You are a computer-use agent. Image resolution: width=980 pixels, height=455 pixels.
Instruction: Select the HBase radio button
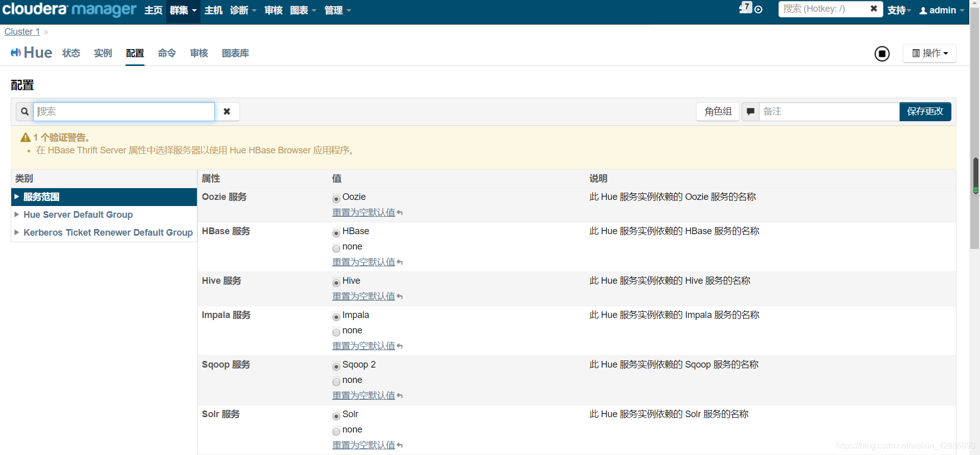pyautogui.click(x=336, y=233)
